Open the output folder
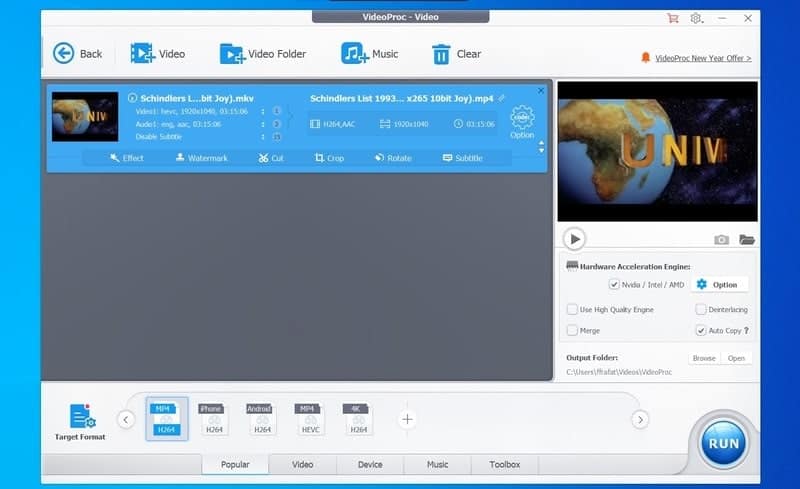The width and height of the screenshot is (800, 489). (736, 358)
